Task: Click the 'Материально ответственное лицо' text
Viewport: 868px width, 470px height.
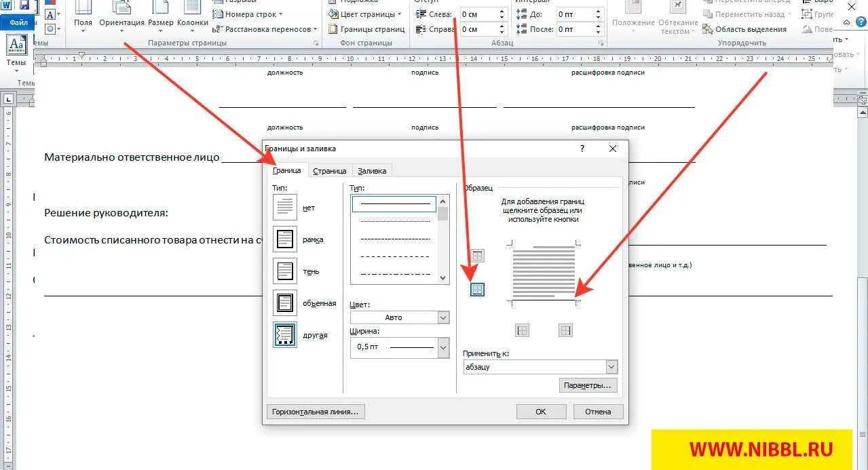Action: tap(132, 157)
